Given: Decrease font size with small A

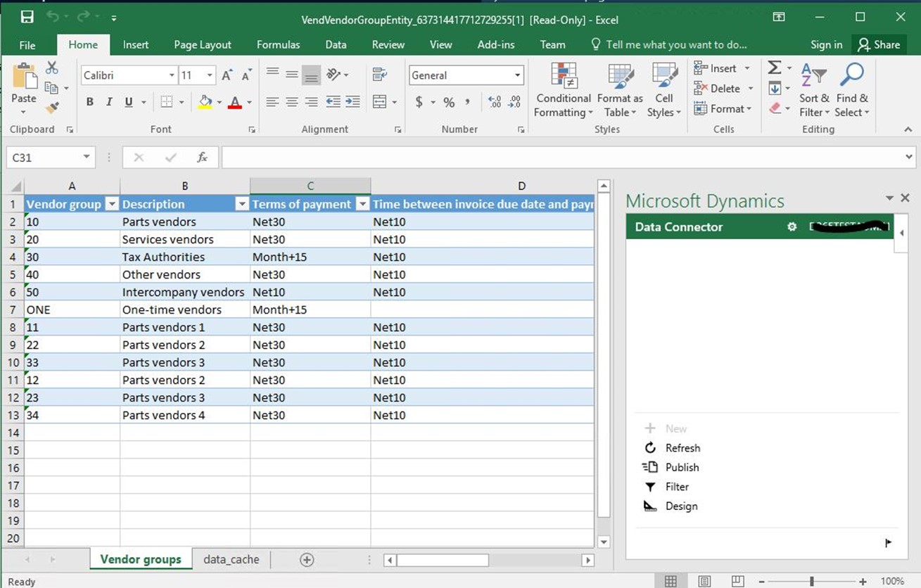Looking at the screenshot, I should click(246, 75).
